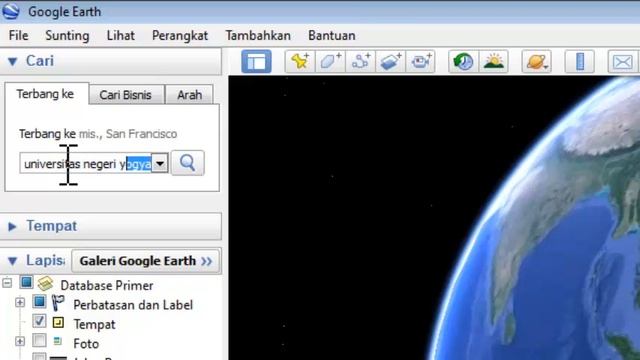Toggle sunlight across the landscape icon
Screen dimensions: 640x360
tap(493, 62)
